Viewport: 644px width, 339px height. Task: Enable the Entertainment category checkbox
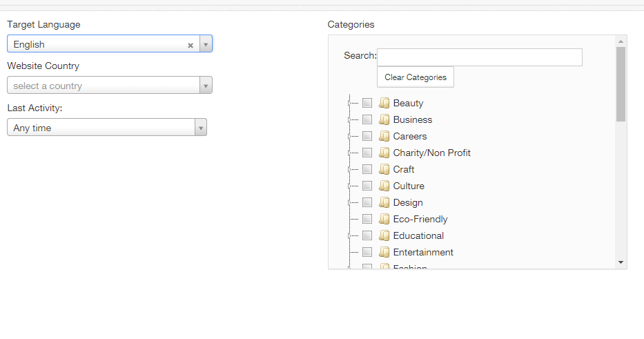pos(367,252)
